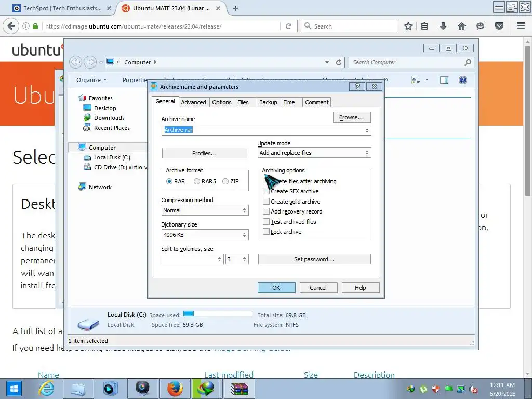Expand Archive name history dropdown arrow
The image size is (532, 399).
pyautogui.click(x=367, y=130)
